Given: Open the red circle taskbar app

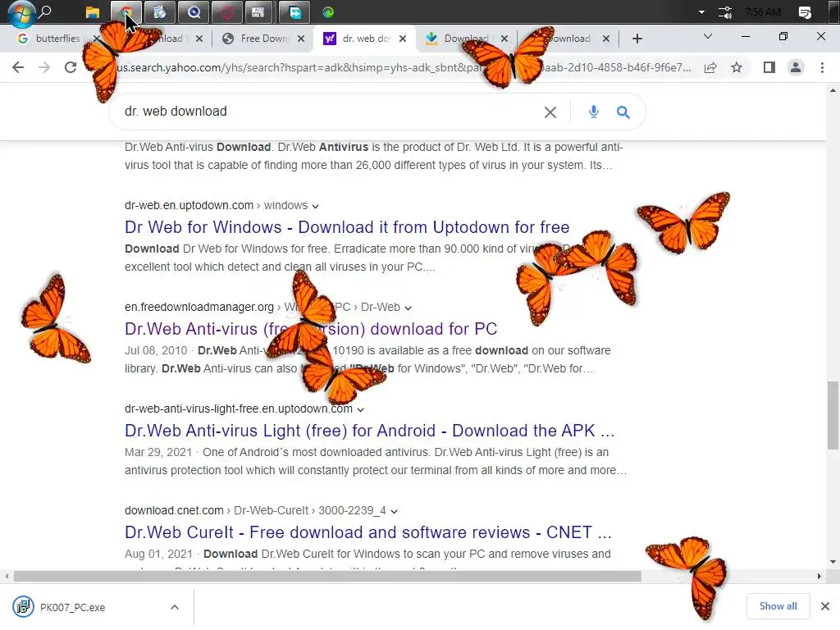Looking at the screenshot, I should (226, 12).
